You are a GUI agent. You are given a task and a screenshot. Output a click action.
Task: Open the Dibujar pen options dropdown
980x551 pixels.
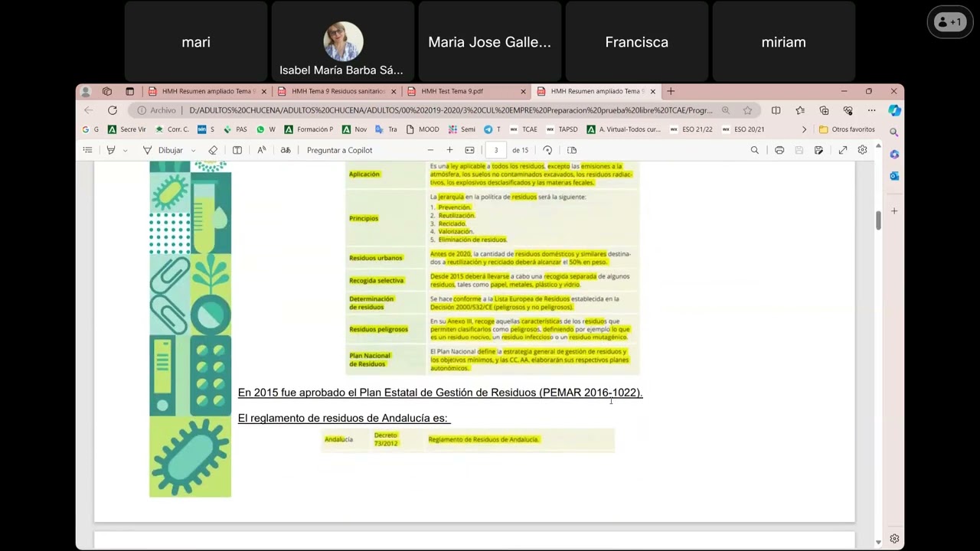[193, 151]
